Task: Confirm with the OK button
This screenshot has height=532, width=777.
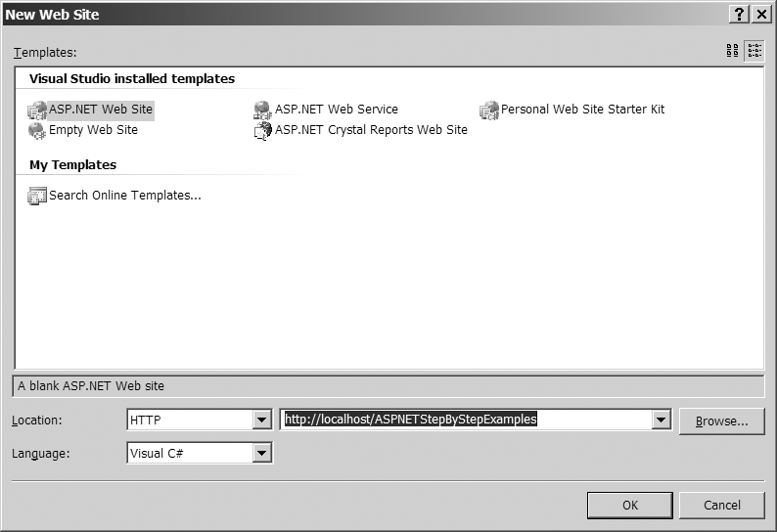Action: (630, 506)
